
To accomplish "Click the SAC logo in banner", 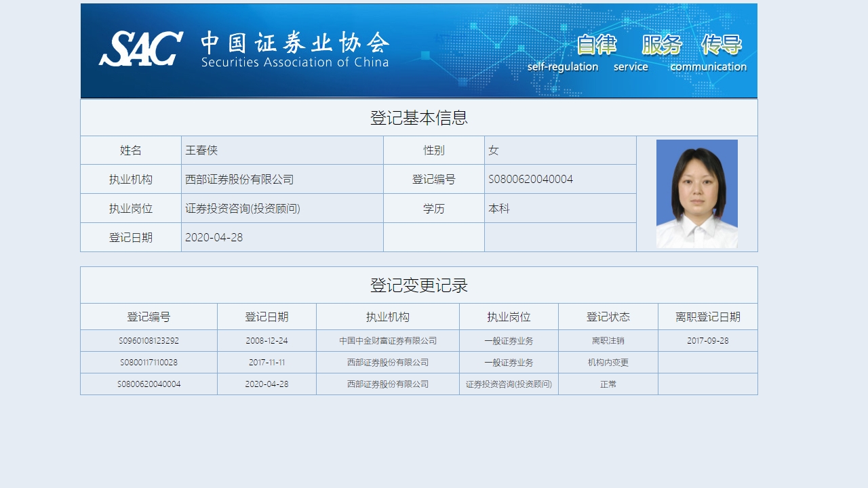I will click(x=141, y=49).
